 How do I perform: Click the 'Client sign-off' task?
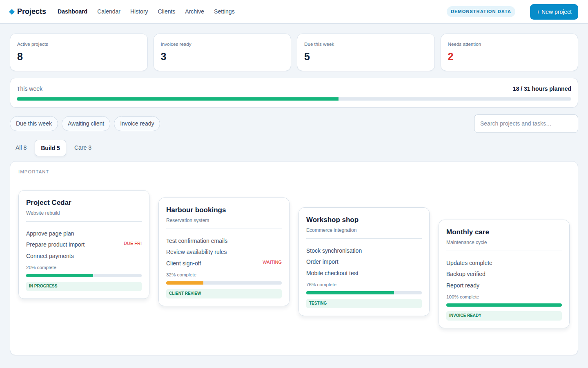pos(184,263)
